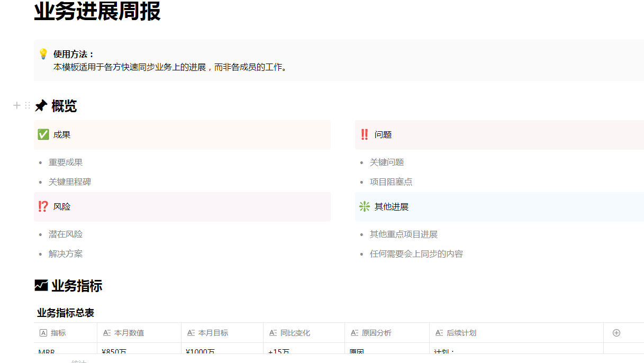Screen dimensions: 644x363
Task: Click the 成果 callout label
Action: (62, 135)
